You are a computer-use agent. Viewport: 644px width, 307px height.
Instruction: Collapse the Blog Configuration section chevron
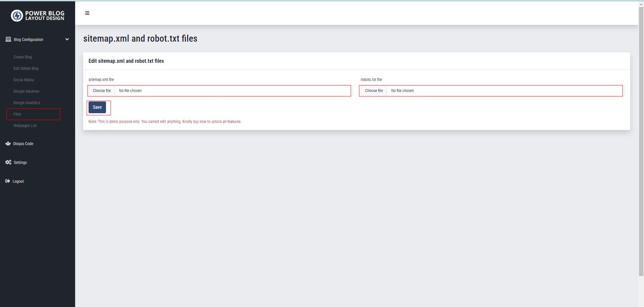pos(67,39)
